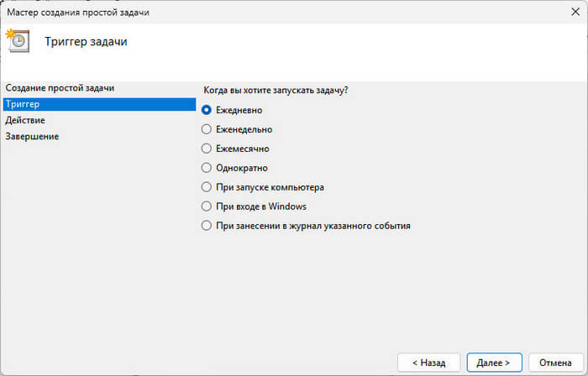Click the При занесении в журнал label text

312,226
